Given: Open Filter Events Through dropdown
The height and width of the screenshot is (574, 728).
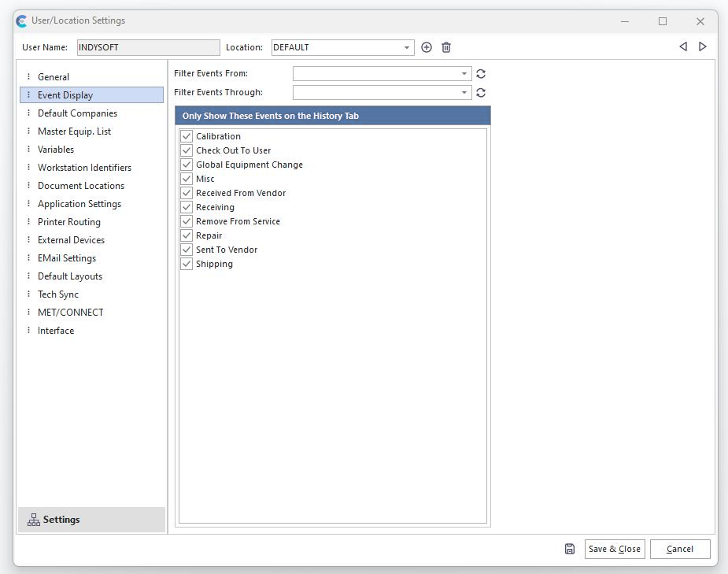Looking at the screenshot, I should (x=464, y=93).
